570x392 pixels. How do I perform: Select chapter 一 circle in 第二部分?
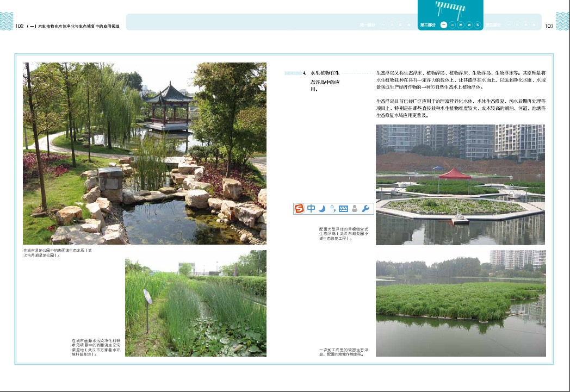click(444, 25)
